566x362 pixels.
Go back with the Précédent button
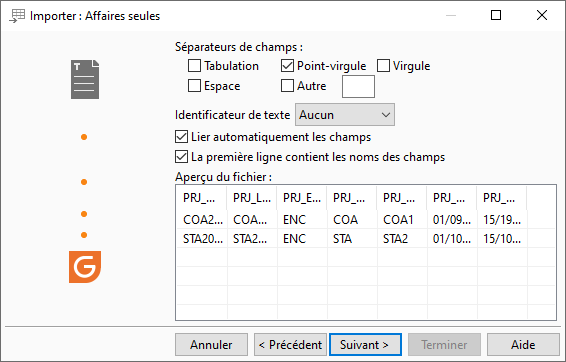290,345
